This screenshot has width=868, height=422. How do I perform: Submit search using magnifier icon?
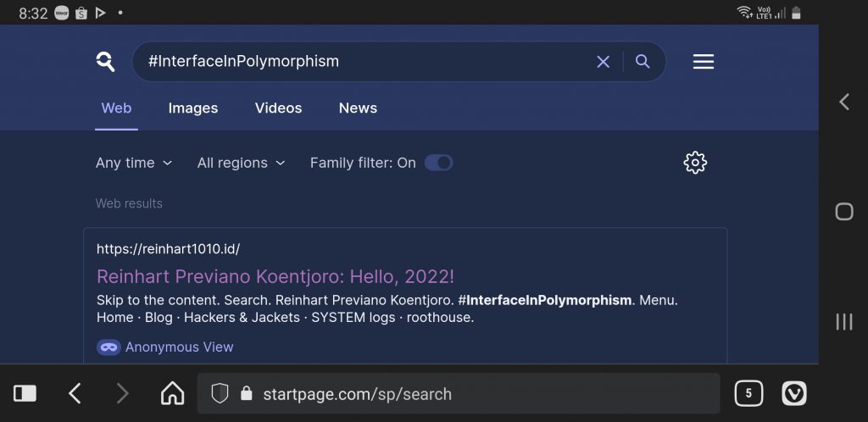click(643, 62)
